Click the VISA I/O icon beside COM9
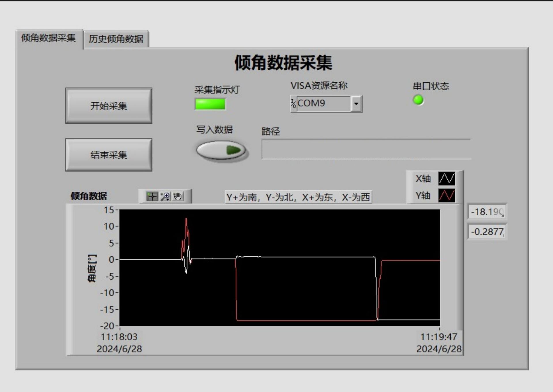The height and width of the screenshot is (392, 553). [x=293, y=104]
